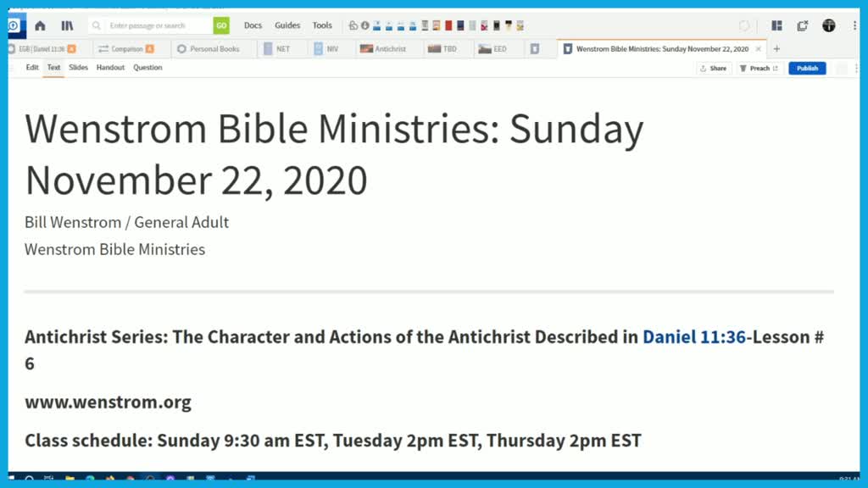Open the last shortcut icon in toolbar
This screenshot has height=488, width=868.
520,25
